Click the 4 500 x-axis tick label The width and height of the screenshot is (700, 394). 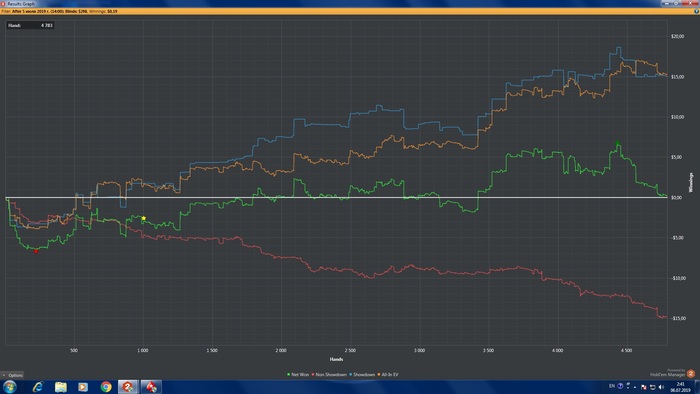626,351
